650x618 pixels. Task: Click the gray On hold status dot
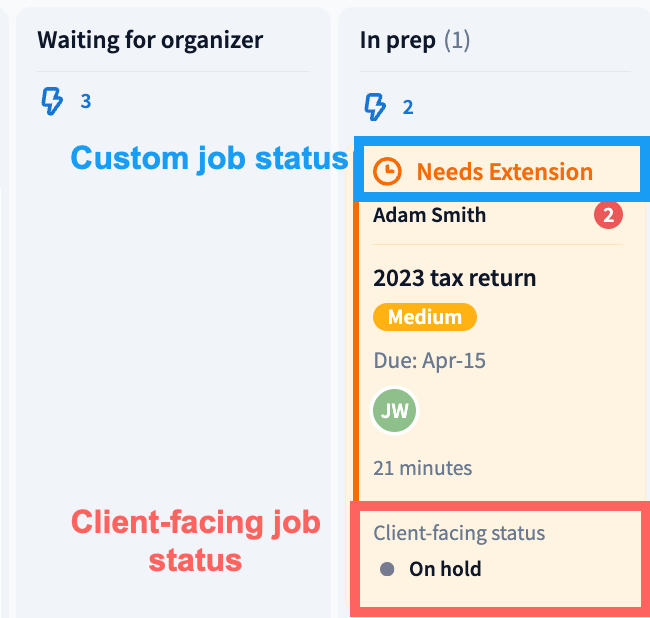(x=387, y=569)
